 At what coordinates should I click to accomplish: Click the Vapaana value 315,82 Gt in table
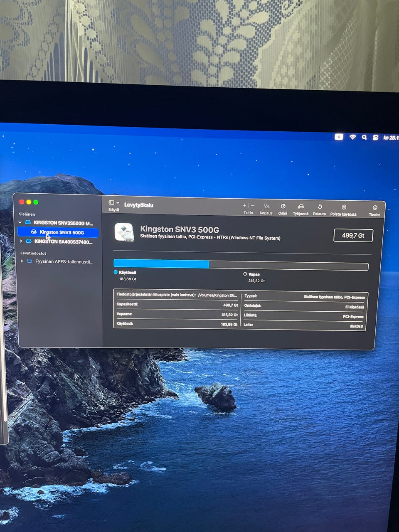click(x=229, y=315)
